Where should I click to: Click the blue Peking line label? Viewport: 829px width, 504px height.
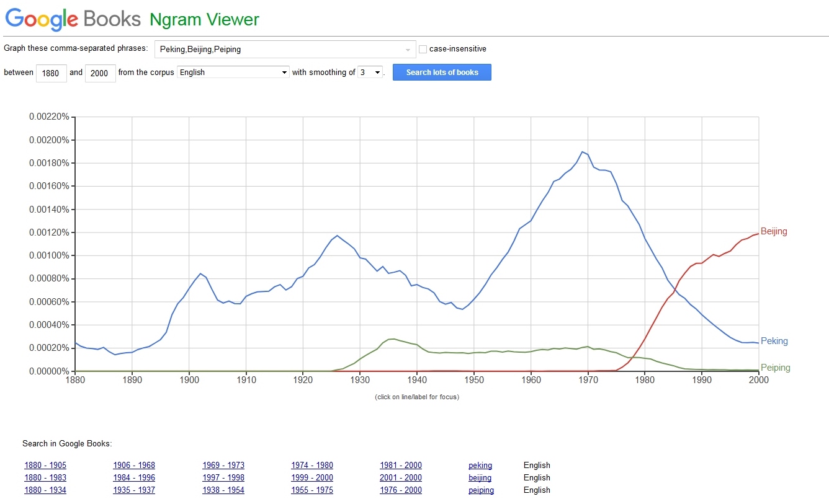tap(774, 341)
